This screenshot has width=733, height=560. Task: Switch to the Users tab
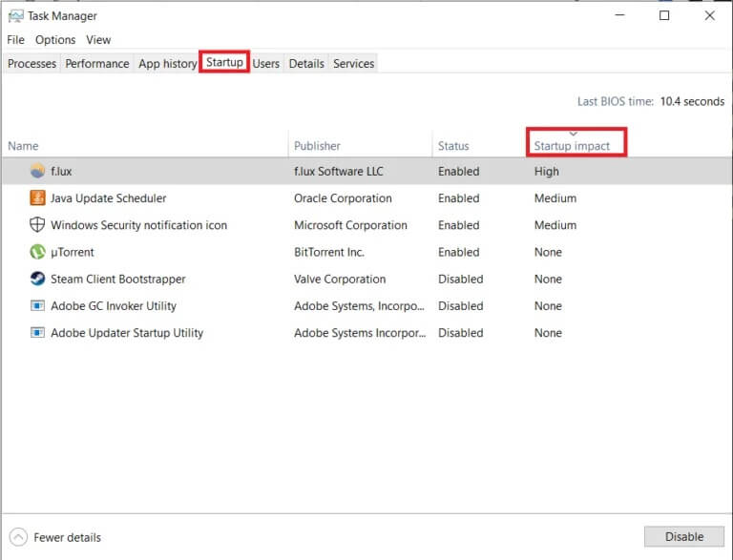(x=266, y=64)
